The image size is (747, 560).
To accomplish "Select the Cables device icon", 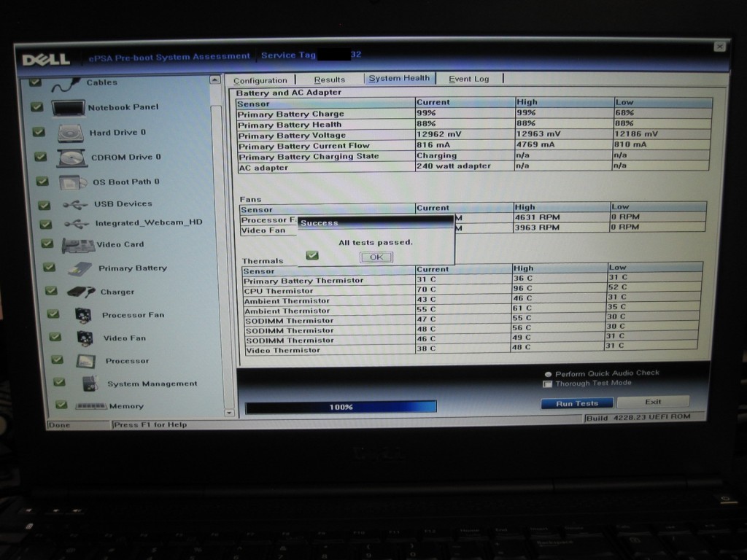I will [x=66, y=85].
